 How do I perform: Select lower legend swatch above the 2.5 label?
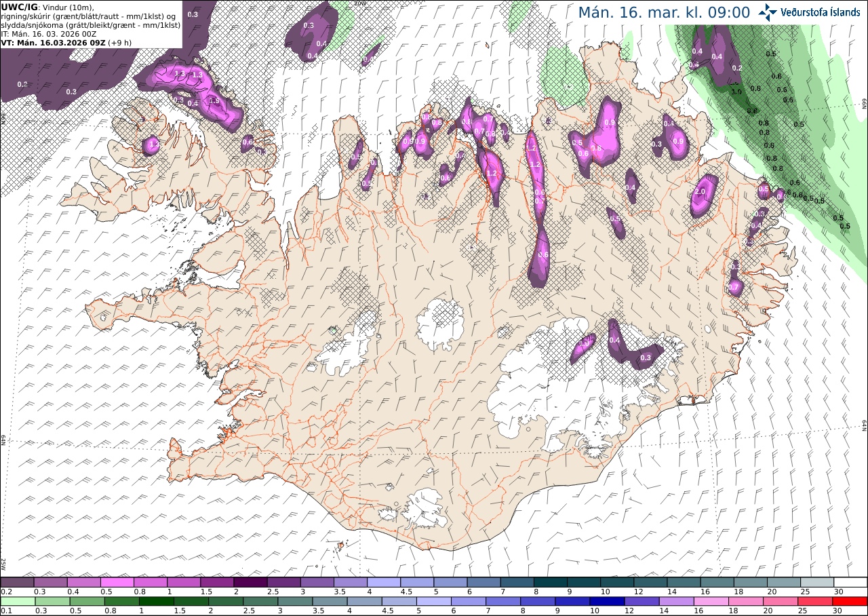click(260, 601)
